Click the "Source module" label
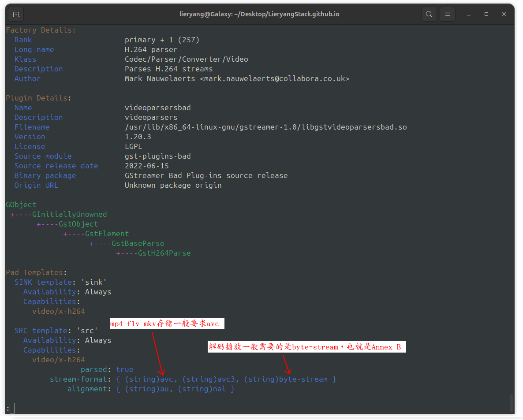This screenshot has height=420, width=523. 43,156
